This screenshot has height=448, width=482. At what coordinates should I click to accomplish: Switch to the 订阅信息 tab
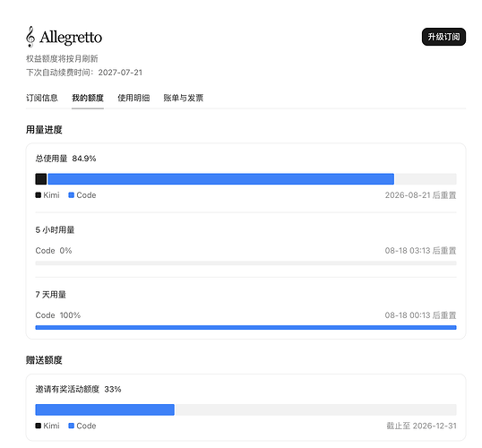click(42, 98)
